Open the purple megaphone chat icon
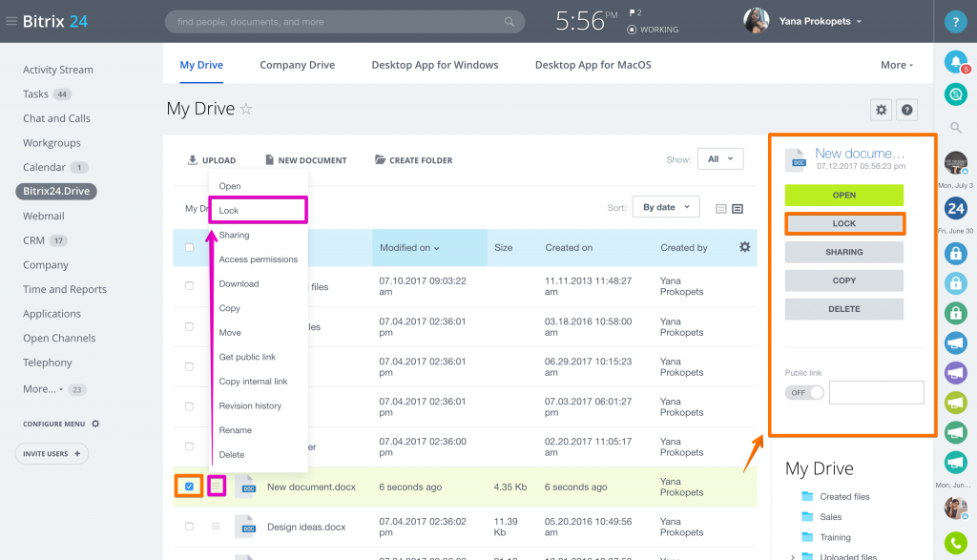 point(955,372)
